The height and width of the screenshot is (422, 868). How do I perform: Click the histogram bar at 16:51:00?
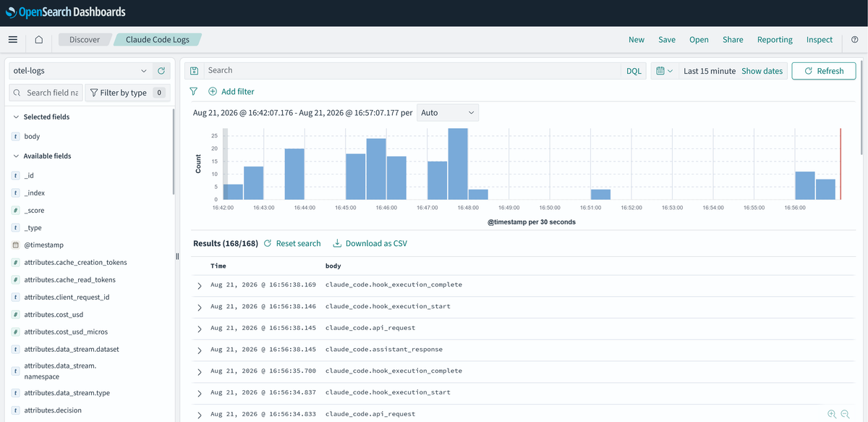pos(600,195)
